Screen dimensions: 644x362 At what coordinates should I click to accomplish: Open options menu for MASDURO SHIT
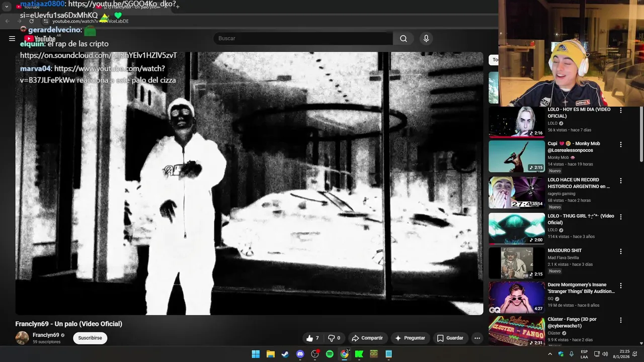(x=620, y=251)
